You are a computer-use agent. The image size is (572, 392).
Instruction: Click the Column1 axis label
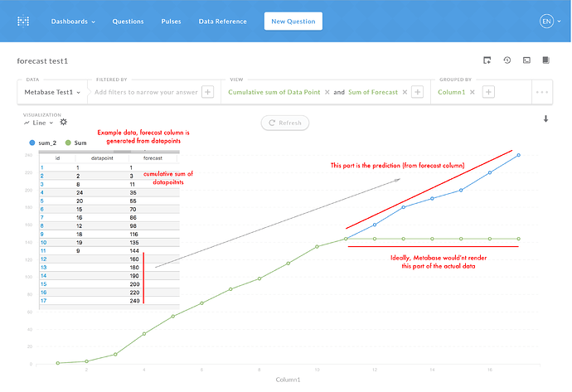click(288, 380)
